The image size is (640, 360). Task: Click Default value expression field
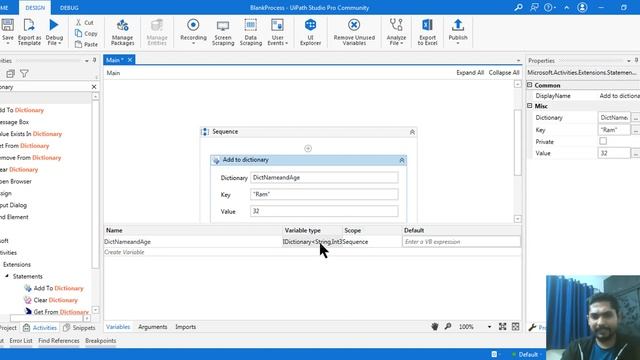pyautogui.click(x=461, y=242)
